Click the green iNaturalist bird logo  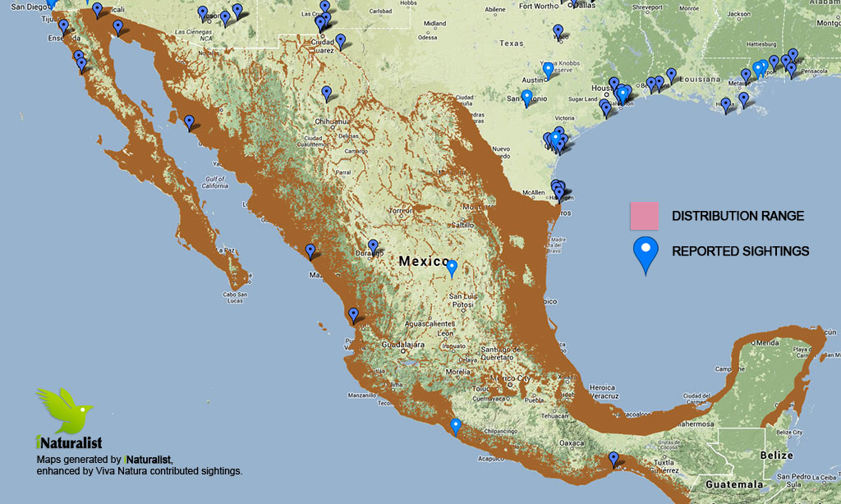pos(64,410)
